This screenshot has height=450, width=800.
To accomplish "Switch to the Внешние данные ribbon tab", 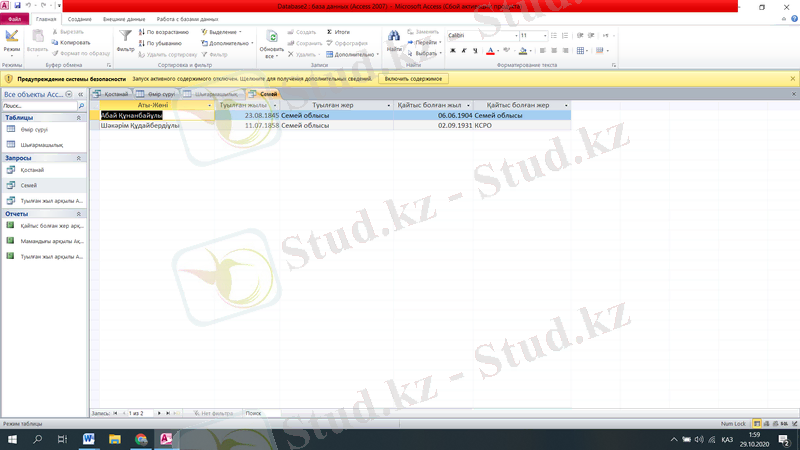I will 124,19.
